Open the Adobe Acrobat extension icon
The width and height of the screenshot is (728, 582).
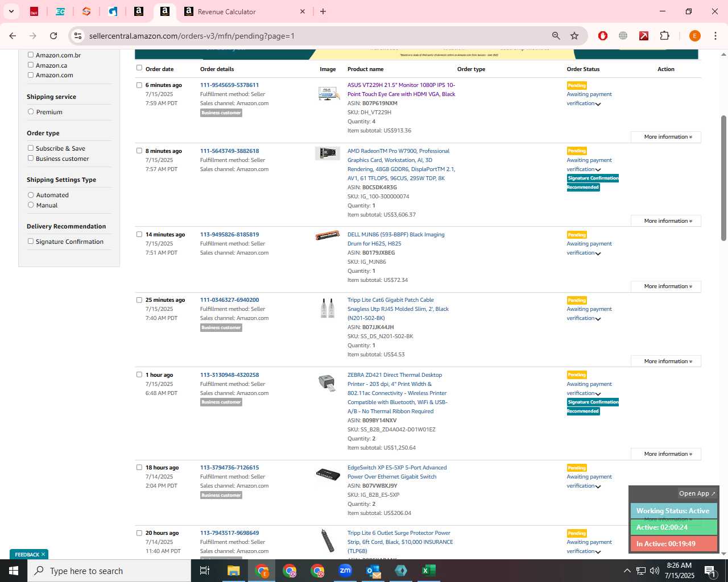644,36
